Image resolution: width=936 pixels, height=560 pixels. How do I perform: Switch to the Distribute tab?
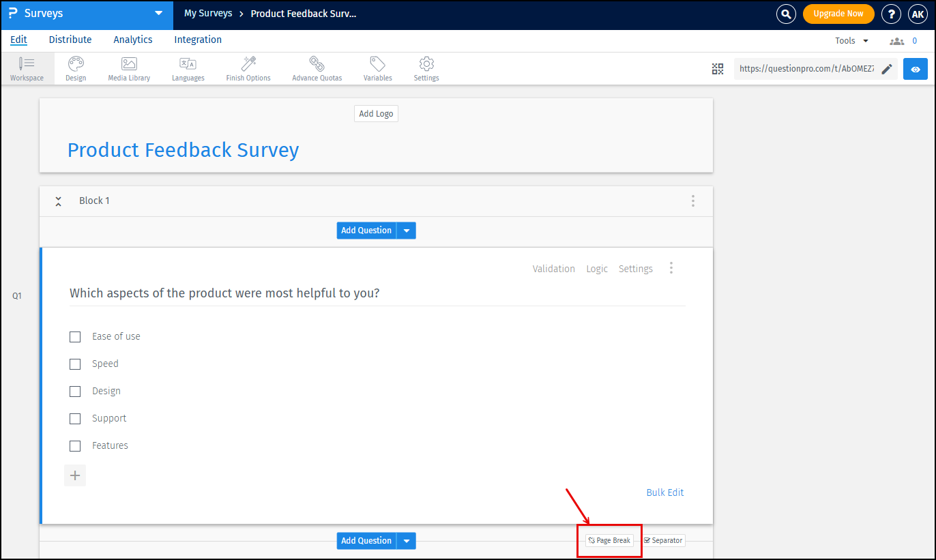tap(70, 40)
